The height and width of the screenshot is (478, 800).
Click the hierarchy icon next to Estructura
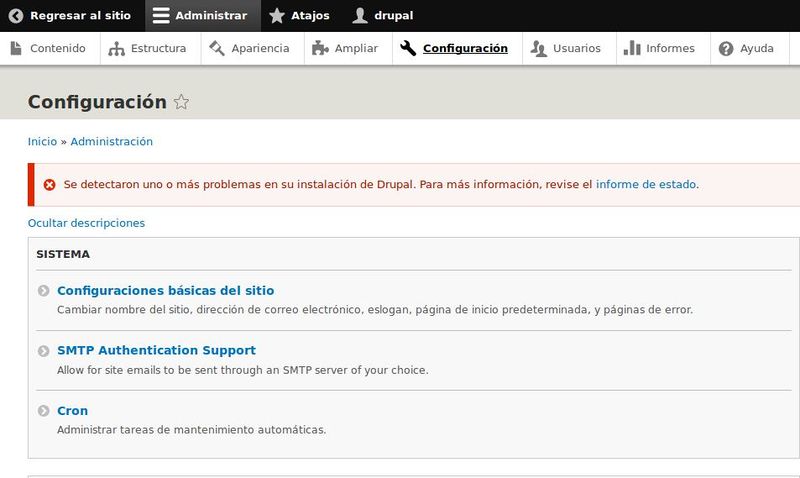pos(116,48)
